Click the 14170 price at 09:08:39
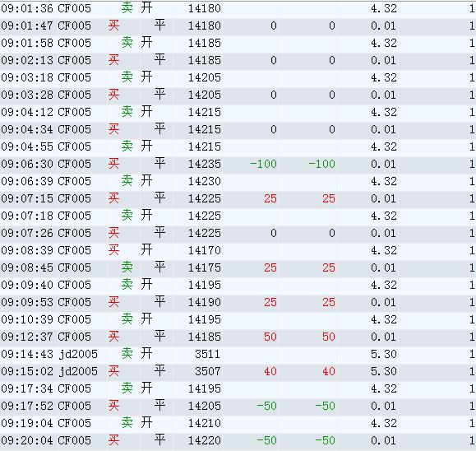This screenshot has width=476, height=451. 205,250
